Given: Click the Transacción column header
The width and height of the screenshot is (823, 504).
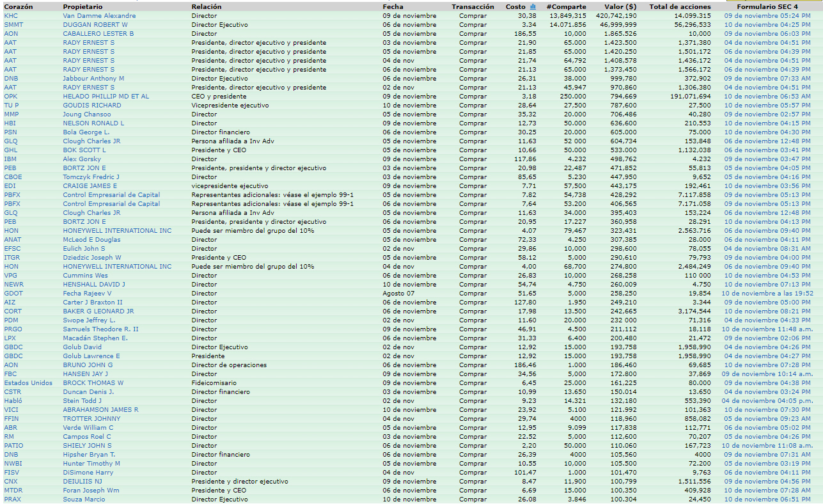Looking at the screenshot, I should click(x=473, y=6).
